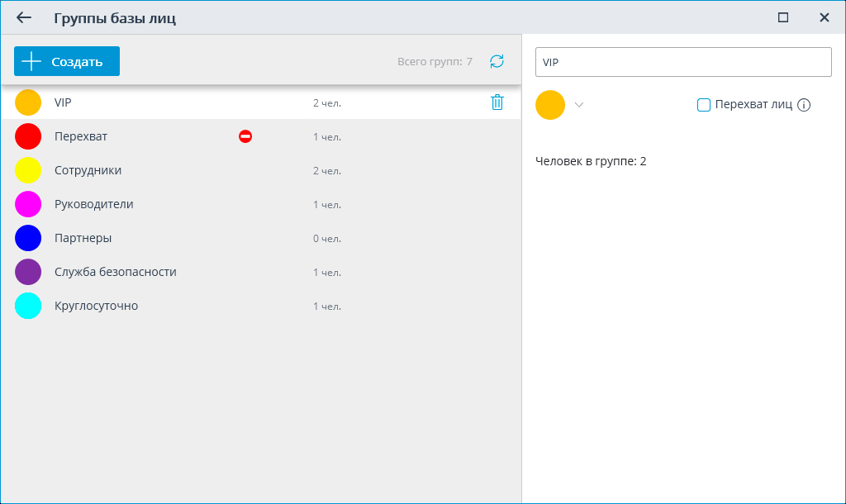The height and width of the screenshot is (504, 846).
Task: Enable the Перехват лиц checkbox
Action: (x=704, y=105)
